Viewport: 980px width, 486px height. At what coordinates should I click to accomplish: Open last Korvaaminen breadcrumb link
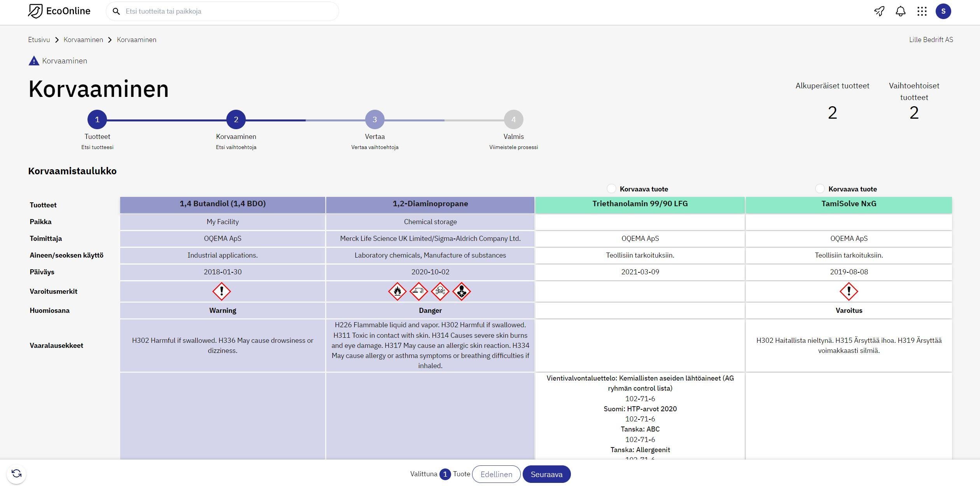pyautogui.click(x=136, y=40)
